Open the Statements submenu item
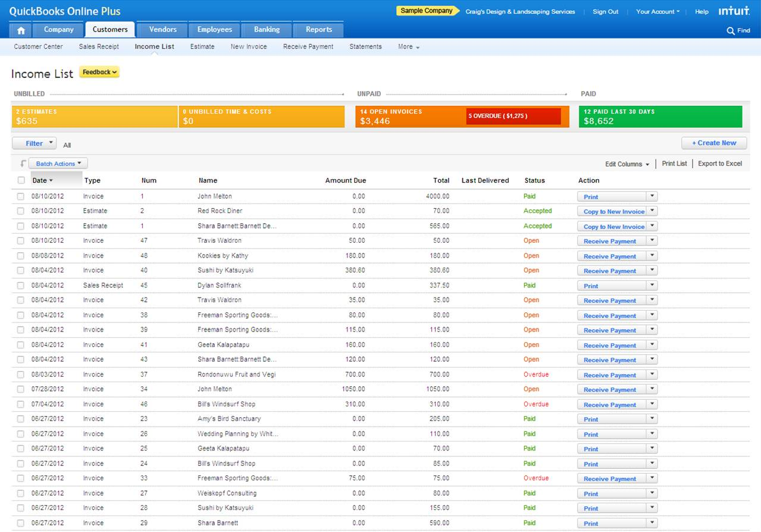The width and height of the screenshot is (761, 532). pyautogui.click(x=365, y=46)
